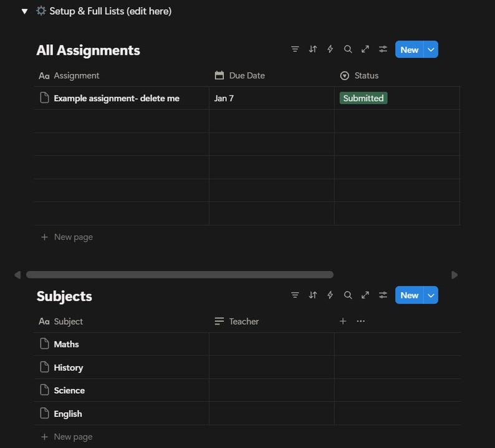
Task: Open filter for Subjects database
Action: [x=295, y=295]
